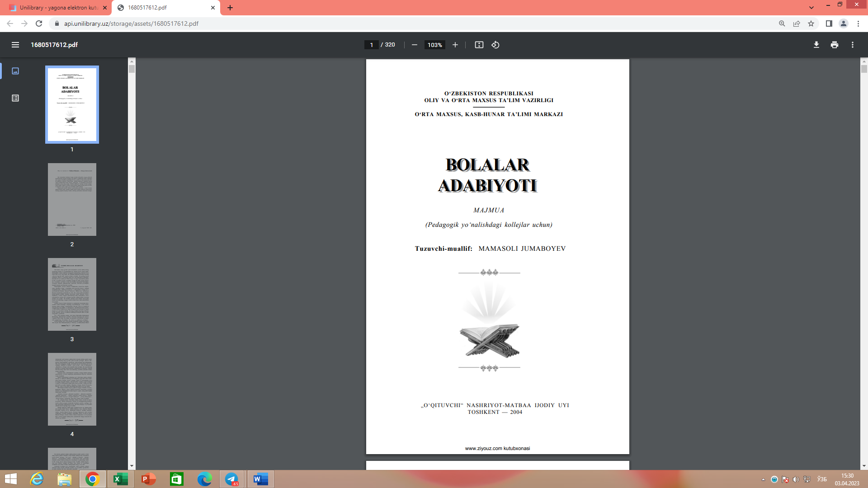The image size is (868, 488).
Task: Open PowerPoint from the taskbar
Action: pyautogui.click(x=148, y=479)
